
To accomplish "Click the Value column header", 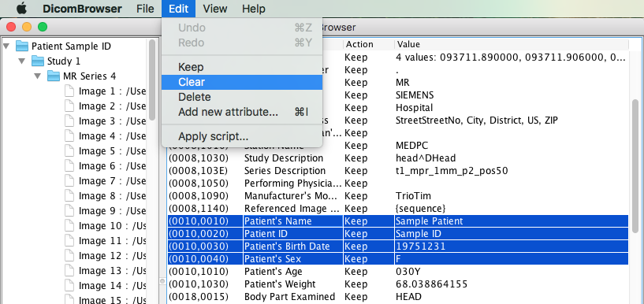I will click(x=511, y=44).
